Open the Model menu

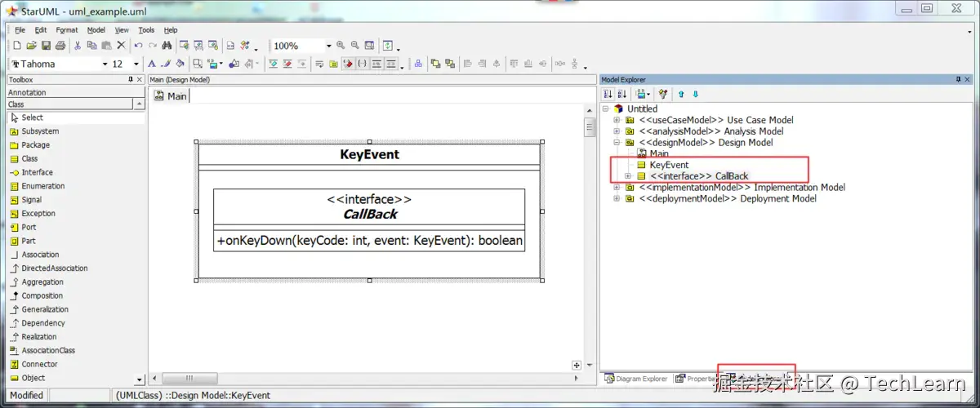pos(96,30)
